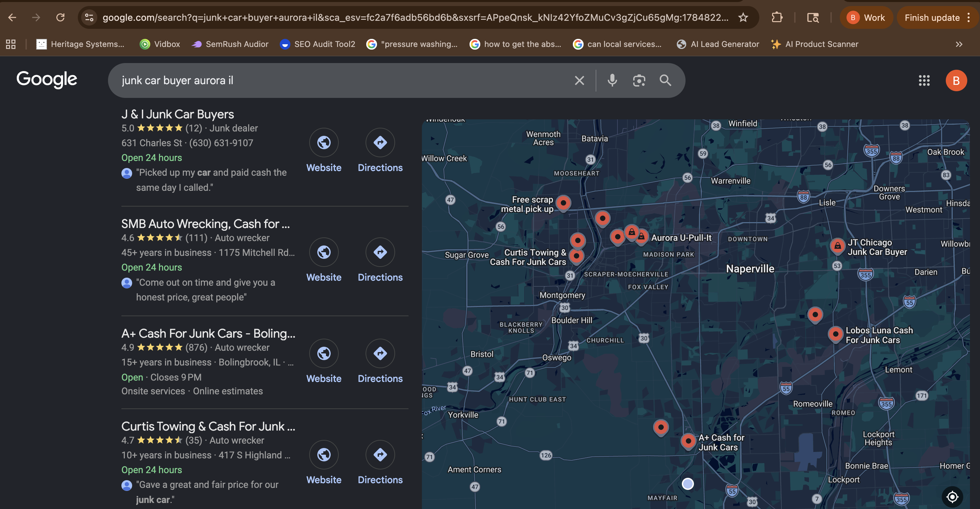Expand the hidden bookmarks chevron

coord(959,44)
